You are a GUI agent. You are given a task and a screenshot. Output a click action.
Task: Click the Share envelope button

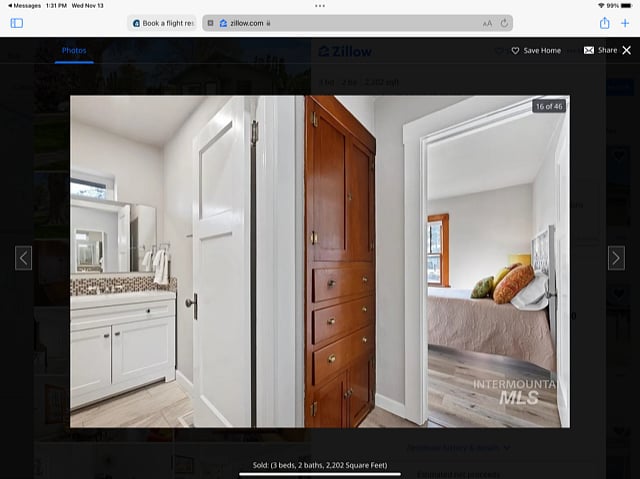(x=600, y=50)
